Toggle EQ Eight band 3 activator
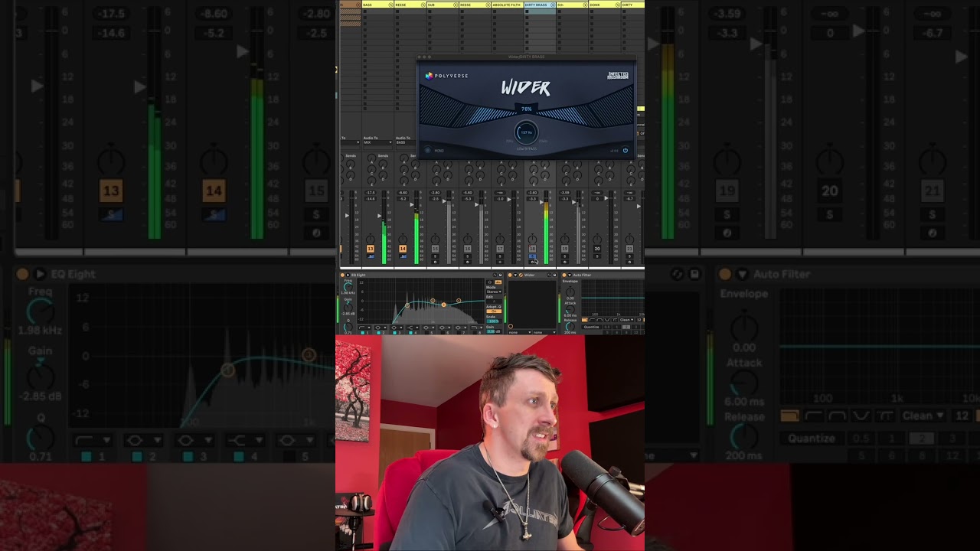 pyautogui.click(x=394, y=333)
